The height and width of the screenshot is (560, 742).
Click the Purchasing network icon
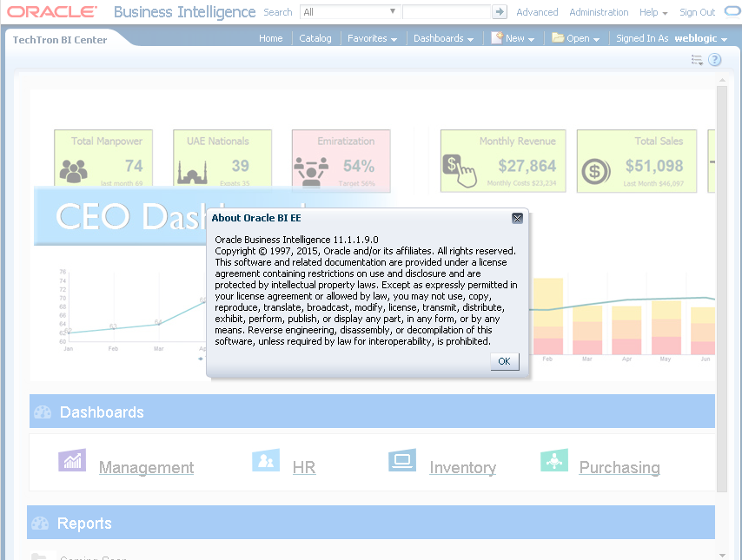click(554, 460)
